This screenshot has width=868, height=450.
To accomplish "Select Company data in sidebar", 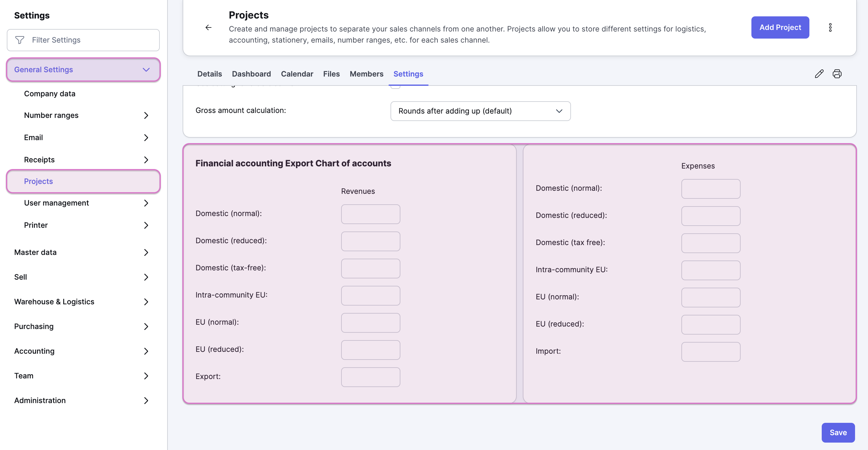I will pyautogui.click(x=50, y=94).
